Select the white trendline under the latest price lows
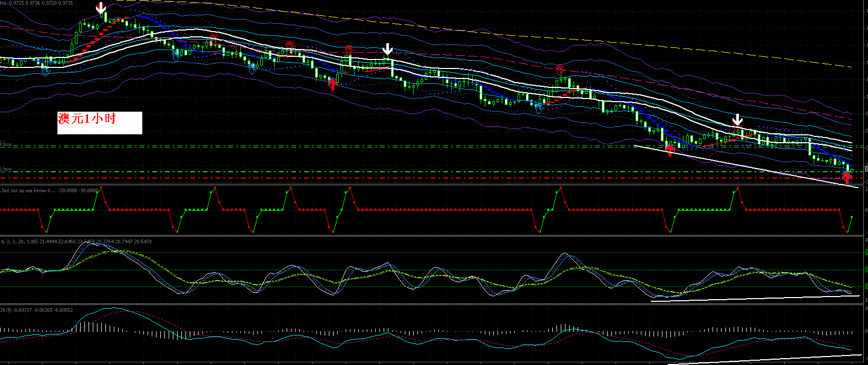 coord(745,166)
